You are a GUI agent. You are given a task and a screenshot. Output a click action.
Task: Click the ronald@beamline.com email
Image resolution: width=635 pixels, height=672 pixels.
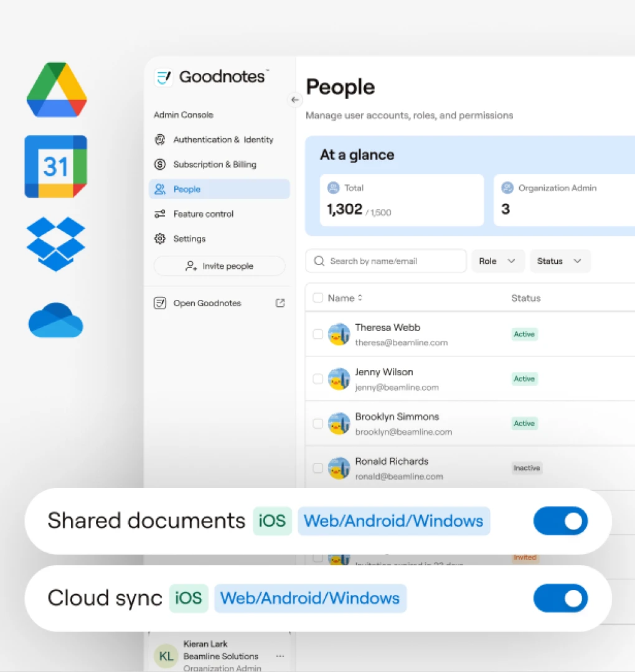pos(399,477)
